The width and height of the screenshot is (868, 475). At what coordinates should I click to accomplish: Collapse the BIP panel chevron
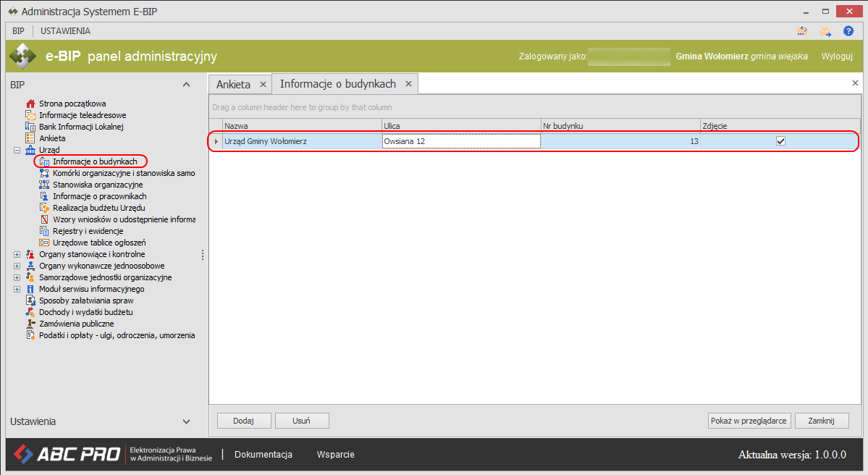coord(187,85)
